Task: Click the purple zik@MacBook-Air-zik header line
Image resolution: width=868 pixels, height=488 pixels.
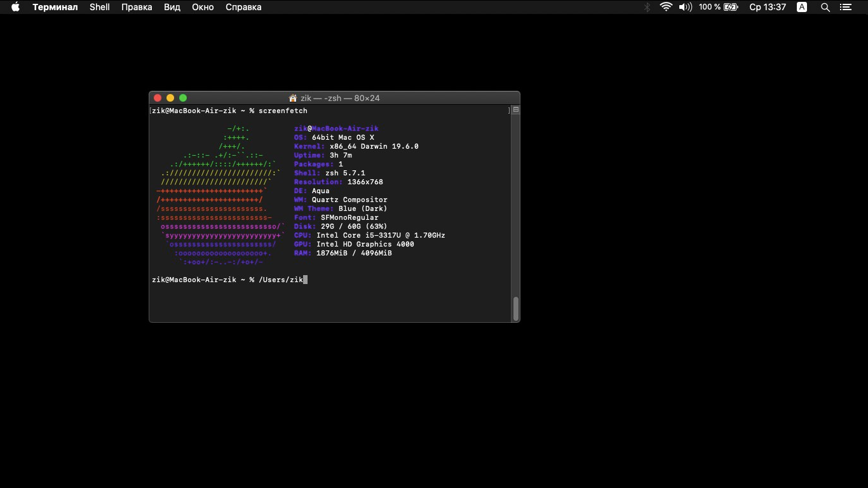Action: [336, 128]
